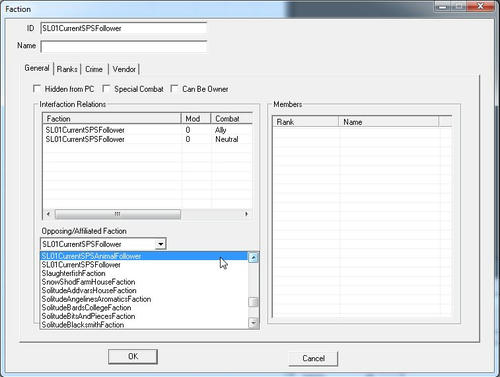The height and width of the screenshot is (377, 500).
Task: Open the Crime tab
Action: (94, 69)
